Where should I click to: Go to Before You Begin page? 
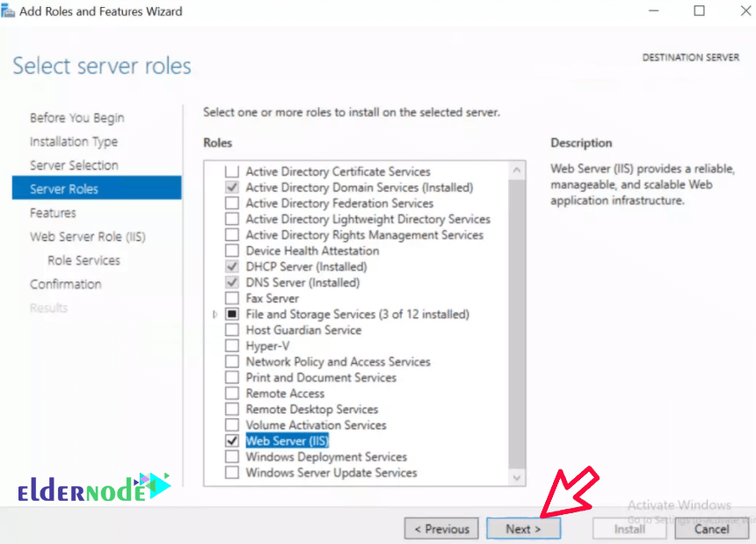(x=77, y=117)
